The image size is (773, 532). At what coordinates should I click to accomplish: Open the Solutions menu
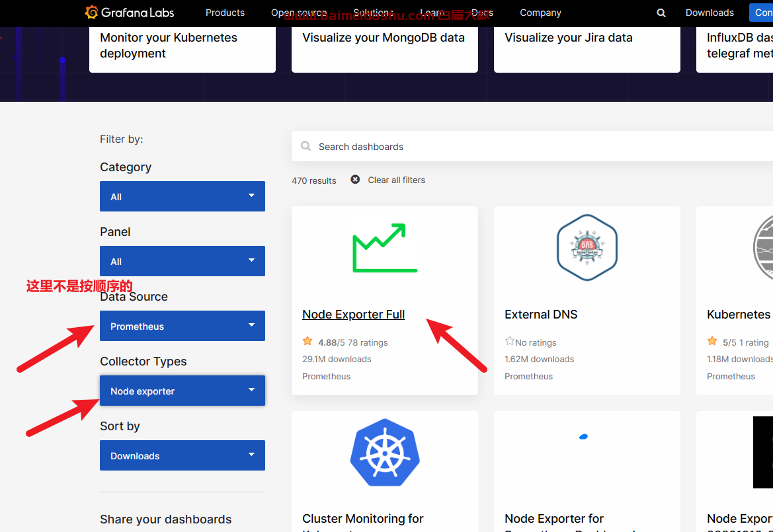pyautogui.click(x=373, y=13)
